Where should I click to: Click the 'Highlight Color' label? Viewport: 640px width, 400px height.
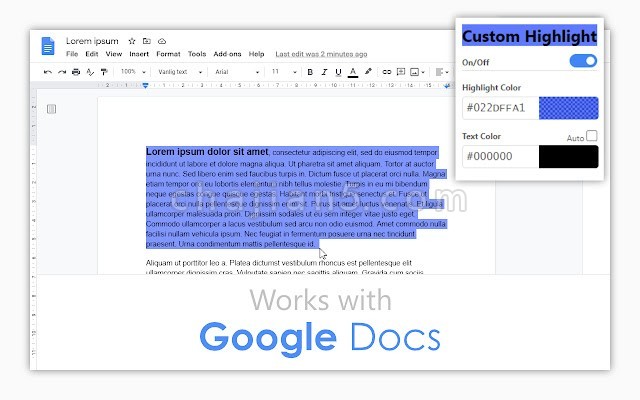click(491, 87)
